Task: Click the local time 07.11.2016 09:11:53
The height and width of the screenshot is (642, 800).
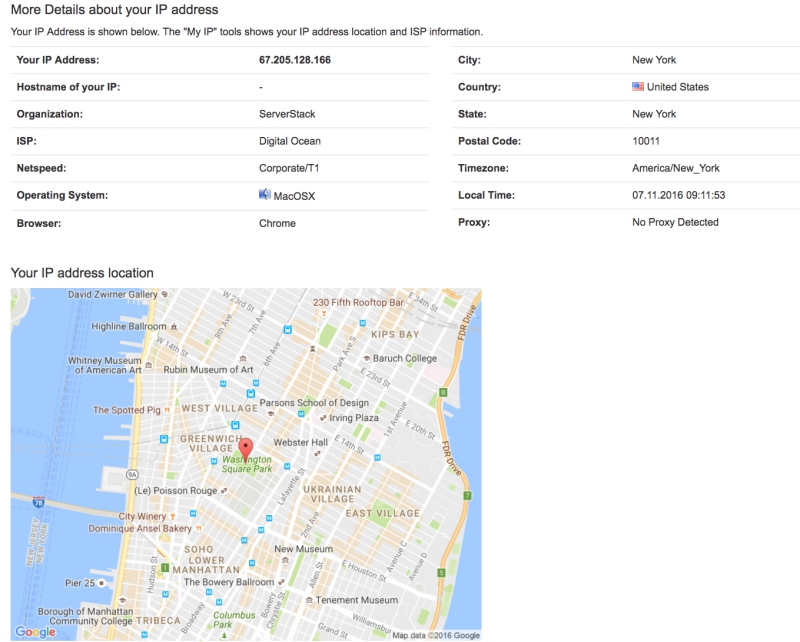Action: [x=679, y=195]
